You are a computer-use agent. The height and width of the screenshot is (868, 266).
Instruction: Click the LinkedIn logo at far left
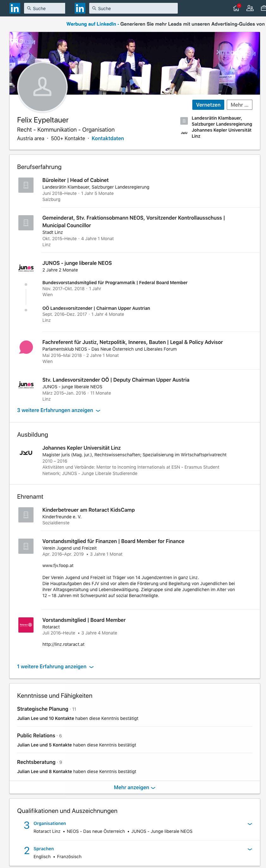pos(15,8)
